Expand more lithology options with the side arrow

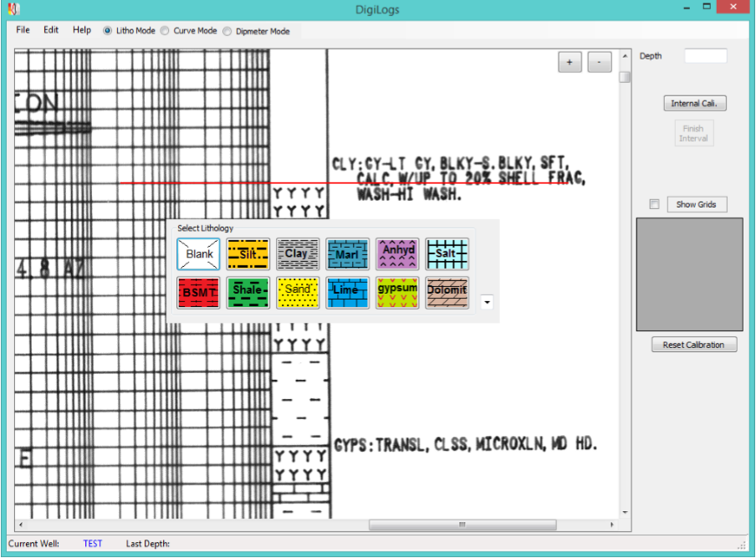pos(486,302)
